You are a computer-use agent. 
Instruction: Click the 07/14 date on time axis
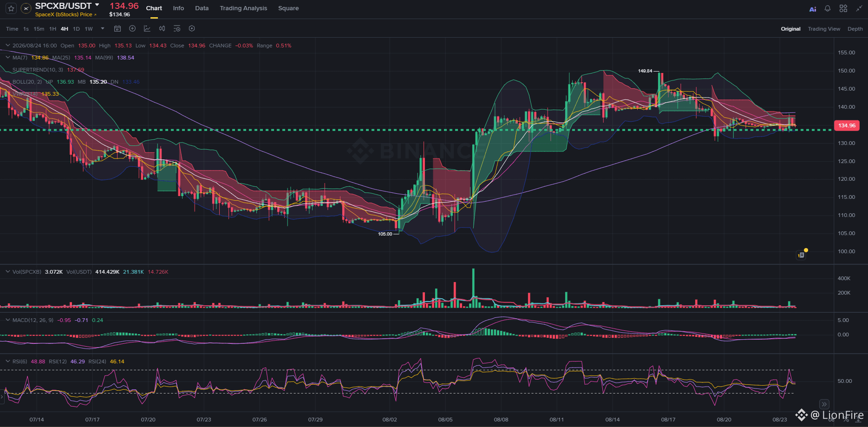pos(37,420)
